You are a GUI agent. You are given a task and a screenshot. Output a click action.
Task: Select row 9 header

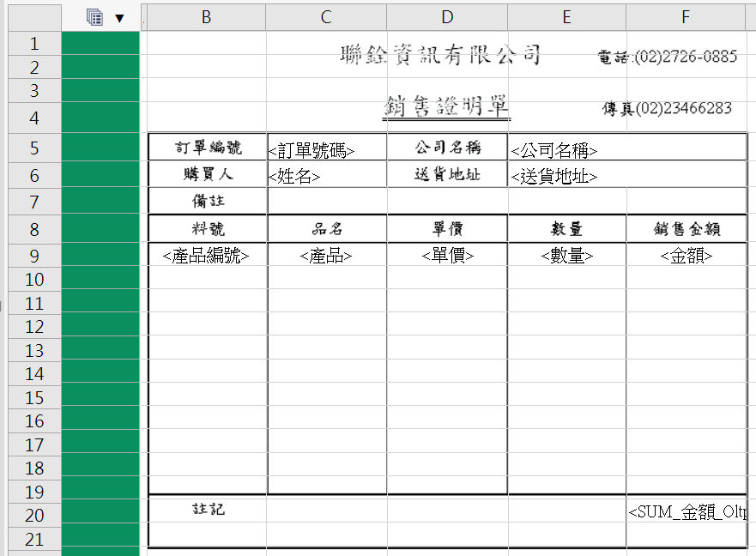[34, 256]
